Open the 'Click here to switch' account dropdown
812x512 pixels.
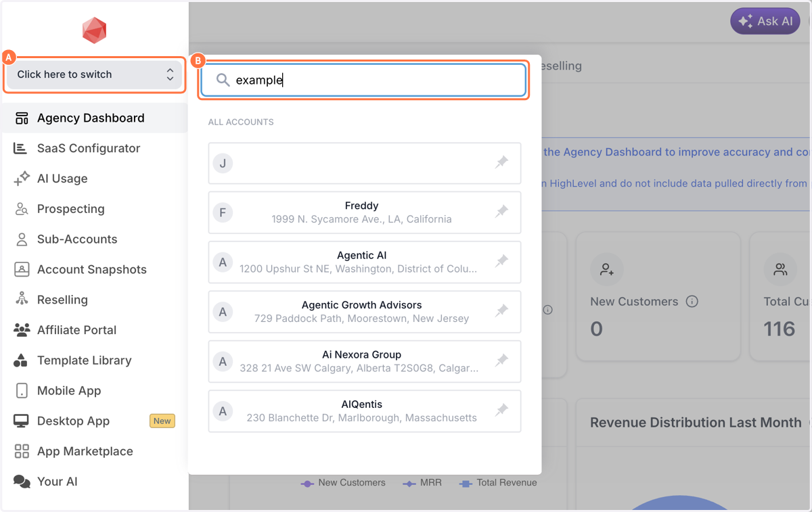coord(94,74)
